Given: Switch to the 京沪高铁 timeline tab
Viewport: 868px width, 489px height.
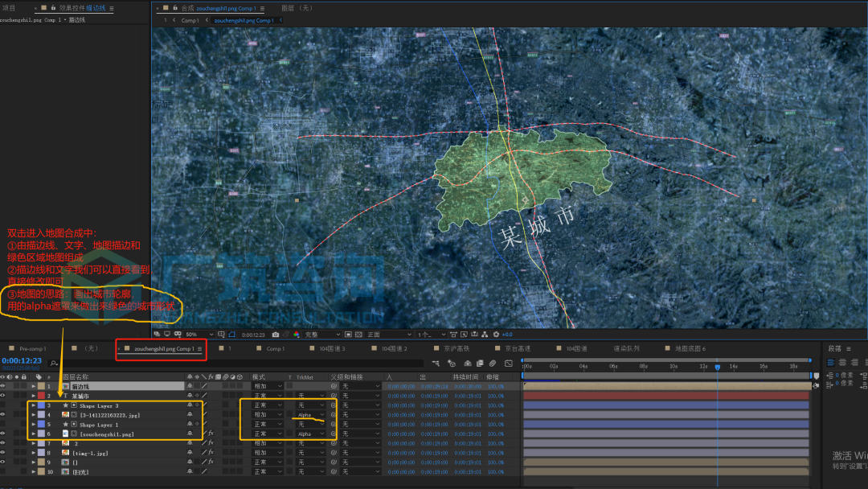Looking at the screenshot, I should [x=457, y=348].
